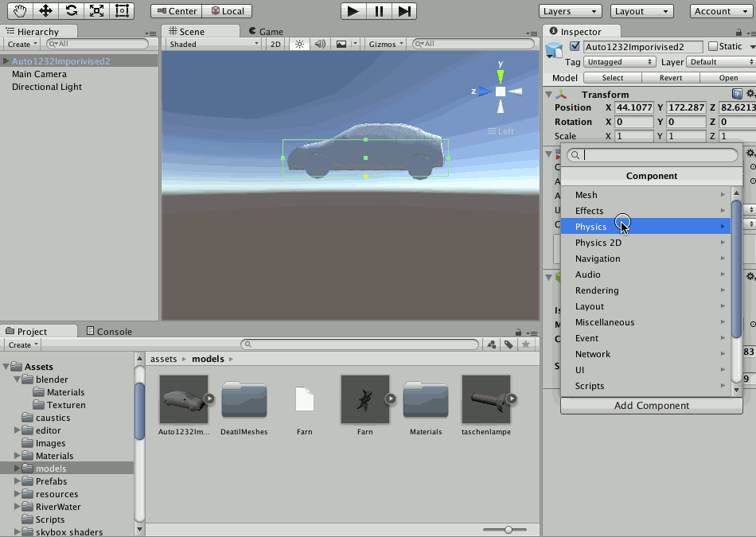
Task: Open the Shaded draw mode dropdown
Action: [x=213, y=44]
